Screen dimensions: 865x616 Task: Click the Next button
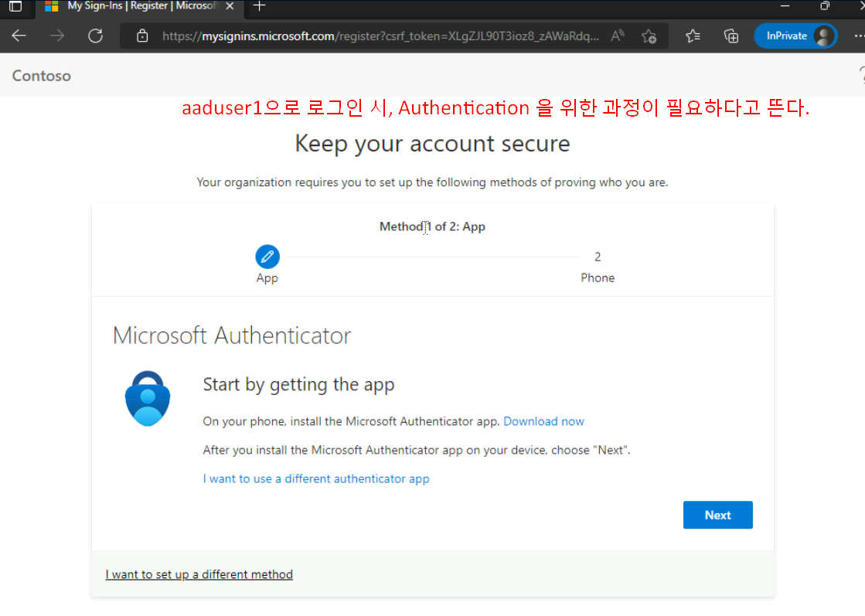[717, 515]
